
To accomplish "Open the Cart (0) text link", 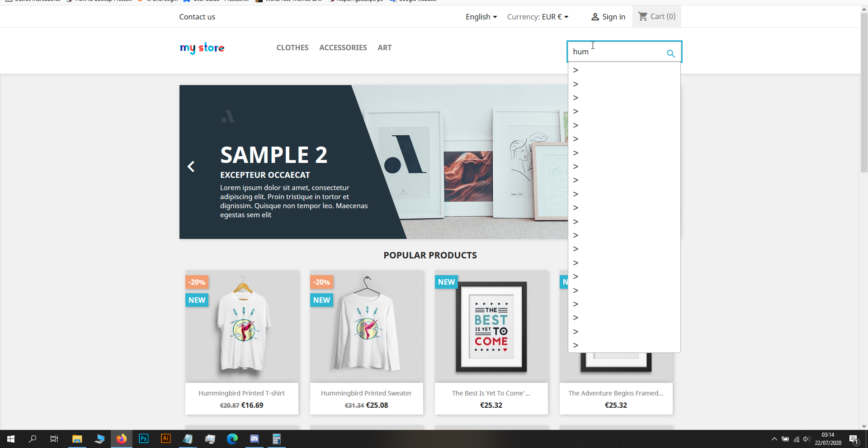I will pyautogui.click(x=663, y=16).
